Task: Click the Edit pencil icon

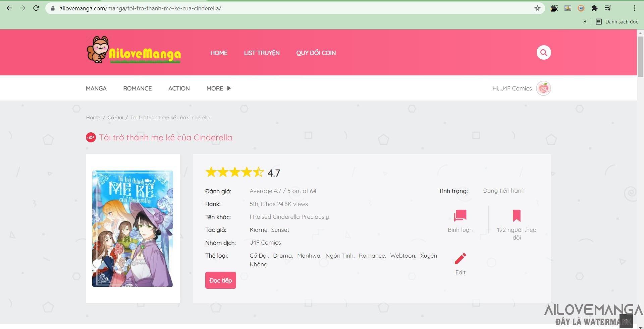Action: pyautogui.click(x=460, y=259)
